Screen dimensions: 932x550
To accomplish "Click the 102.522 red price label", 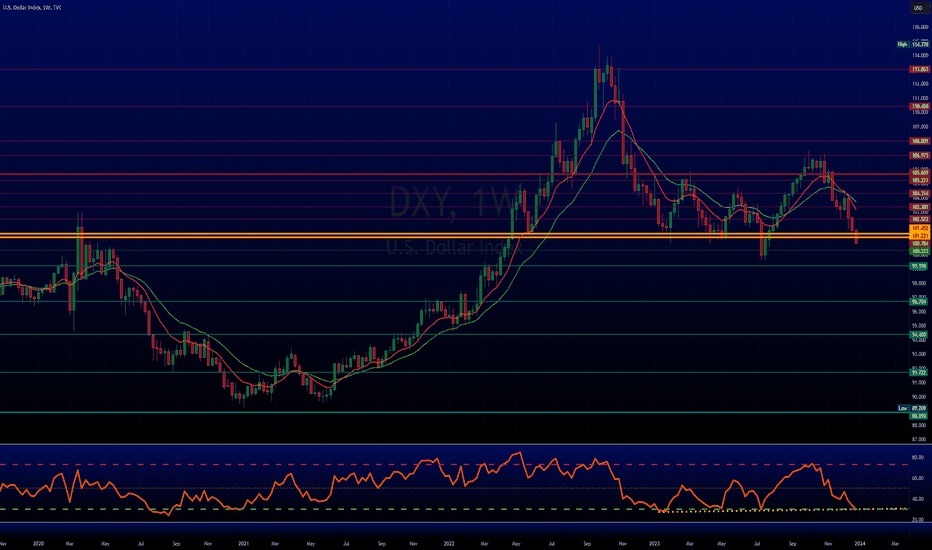I will click(x=920, y=219).
